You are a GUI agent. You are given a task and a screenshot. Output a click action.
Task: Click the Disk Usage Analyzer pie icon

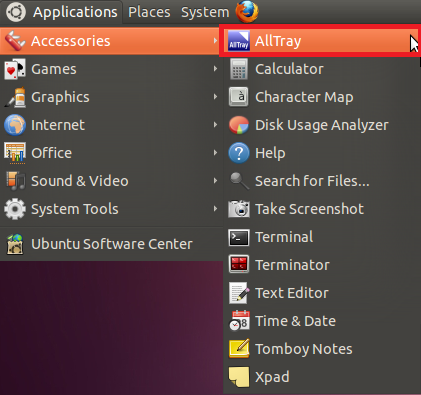tap(239, 125)
